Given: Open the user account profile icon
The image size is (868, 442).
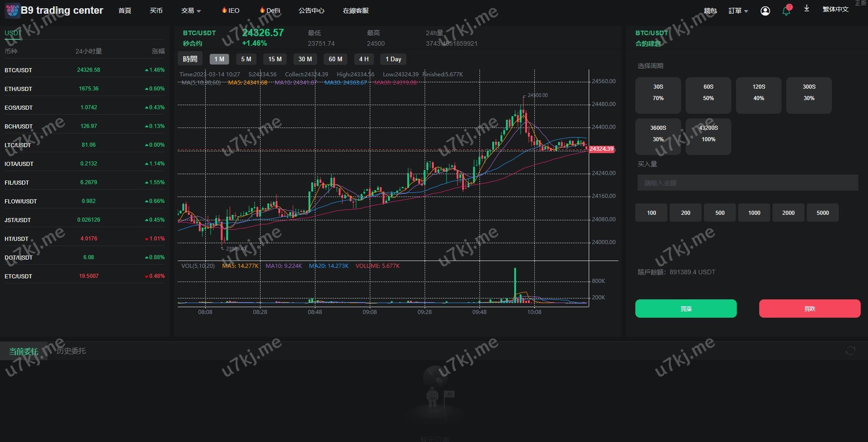Looking at the screenshot, I should pyautogui.click(x=765, y=11).
